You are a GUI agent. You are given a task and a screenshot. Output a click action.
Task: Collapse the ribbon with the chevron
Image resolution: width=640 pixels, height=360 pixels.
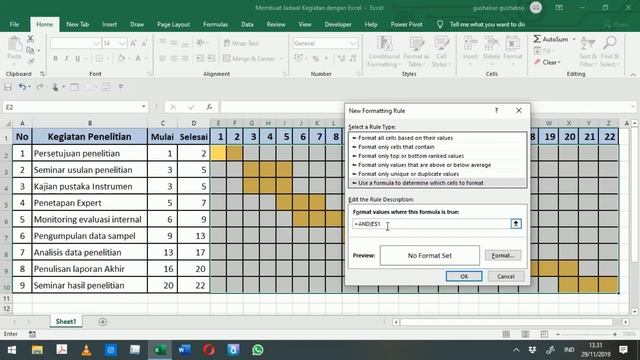633,74
